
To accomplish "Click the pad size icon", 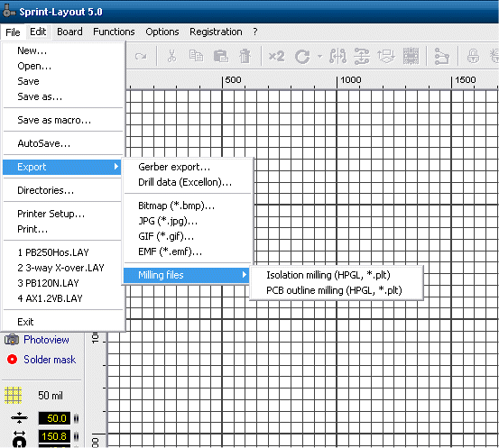I will point(20,438).
